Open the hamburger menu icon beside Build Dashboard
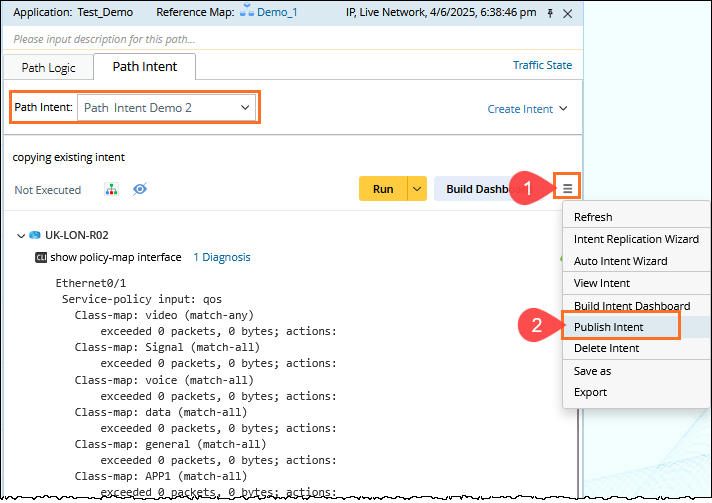 coord(567,188)
